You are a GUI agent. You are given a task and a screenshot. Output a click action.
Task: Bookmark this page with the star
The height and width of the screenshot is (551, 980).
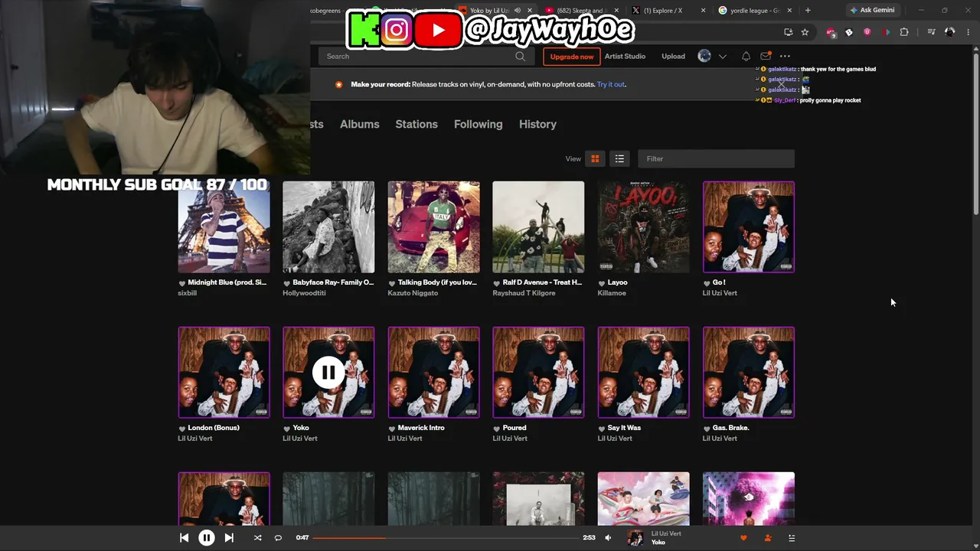pos(805,32)
